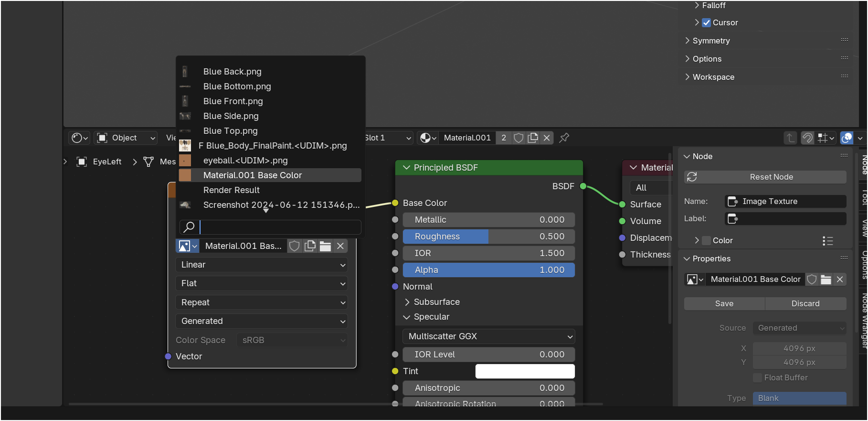Unlink Material.001 with the X icon
Image resolution: width=868 pixels, height=421 pixels.
(547, 138)
